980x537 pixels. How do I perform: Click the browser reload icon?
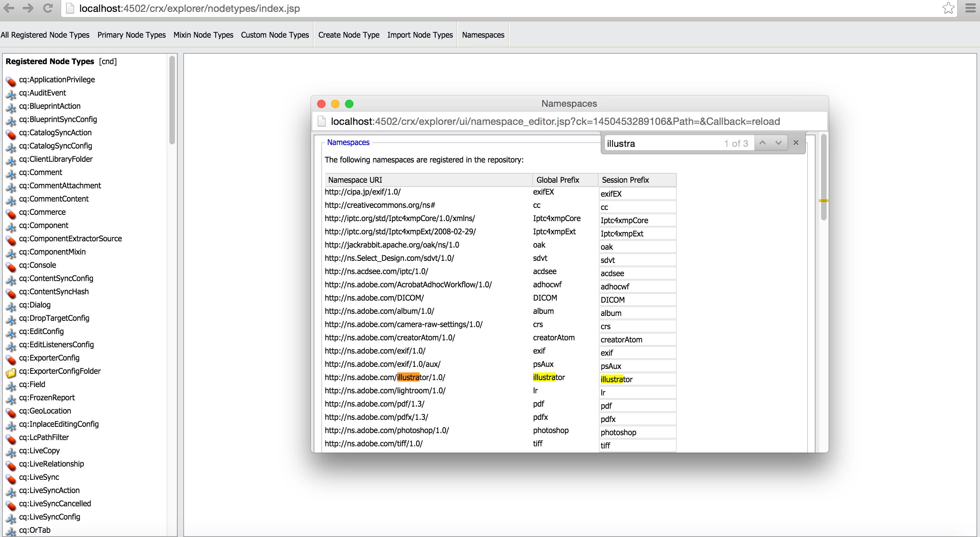click(48, 8)
